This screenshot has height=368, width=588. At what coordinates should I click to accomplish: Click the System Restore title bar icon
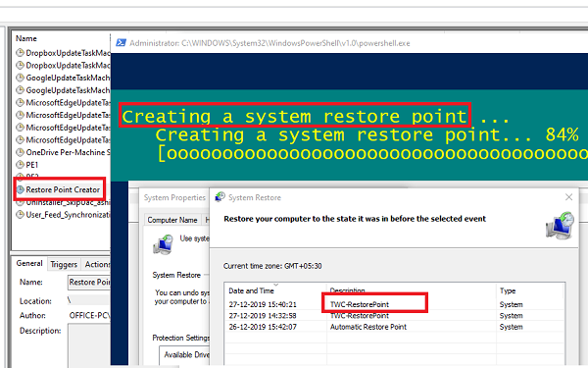point(220,197)
